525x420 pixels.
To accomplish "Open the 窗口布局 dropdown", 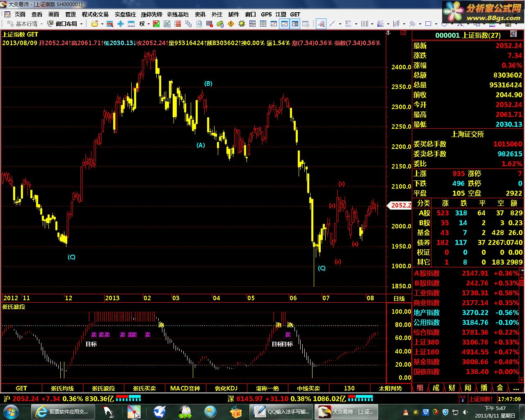I will (x=65, y=24).
